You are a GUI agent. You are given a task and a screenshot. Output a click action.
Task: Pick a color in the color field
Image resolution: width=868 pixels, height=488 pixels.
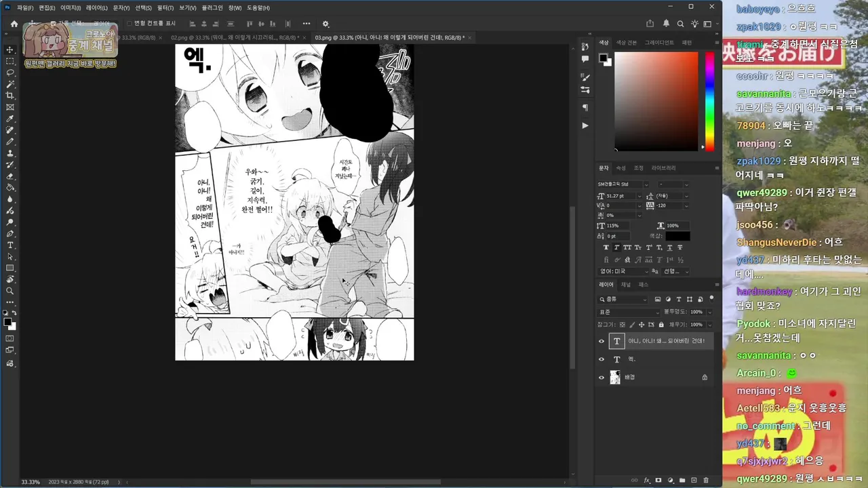click(x=656, y=101)
